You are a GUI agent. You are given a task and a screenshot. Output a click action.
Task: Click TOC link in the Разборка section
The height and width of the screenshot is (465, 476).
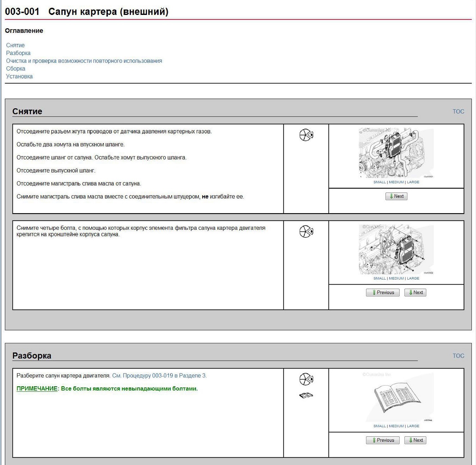click(x=458, y=356)
